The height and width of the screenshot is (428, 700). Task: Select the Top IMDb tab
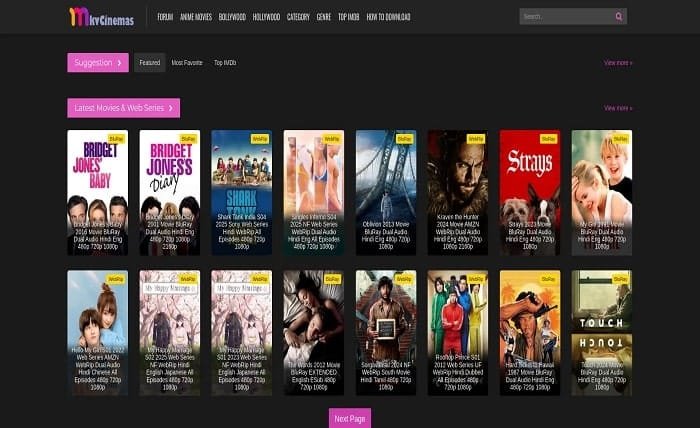(x=225, y=62)
